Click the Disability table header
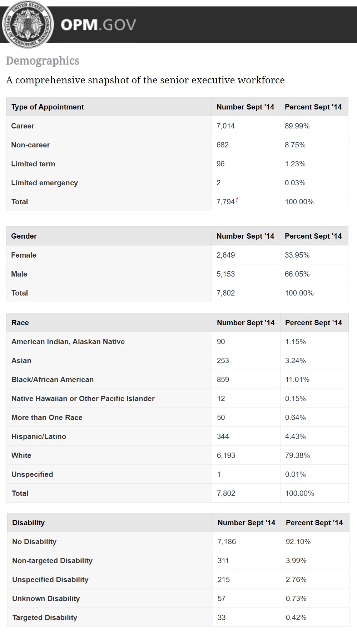Image resolution: width=357 pixels, height=644 pixels. (28, 523)
